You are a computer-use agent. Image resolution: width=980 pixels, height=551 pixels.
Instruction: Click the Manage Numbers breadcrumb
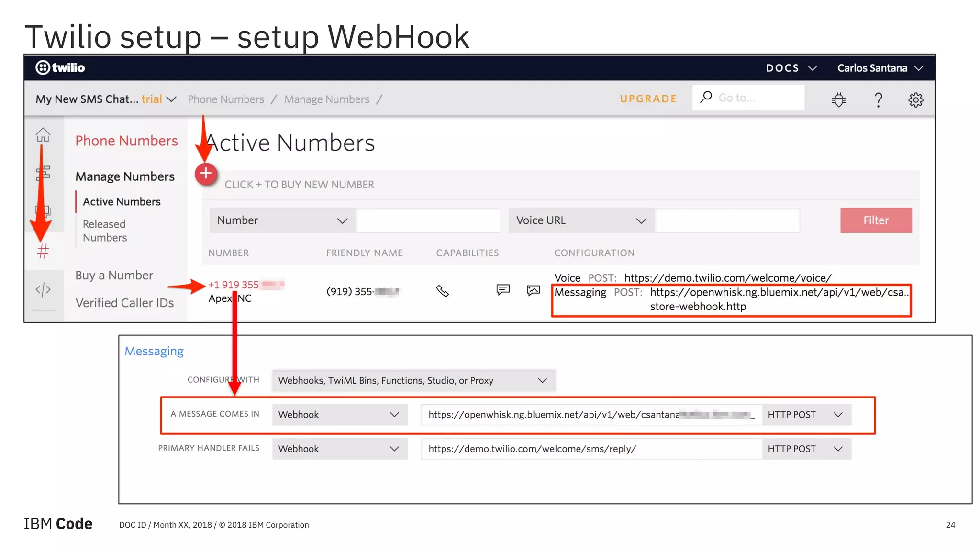click(327, 99)
